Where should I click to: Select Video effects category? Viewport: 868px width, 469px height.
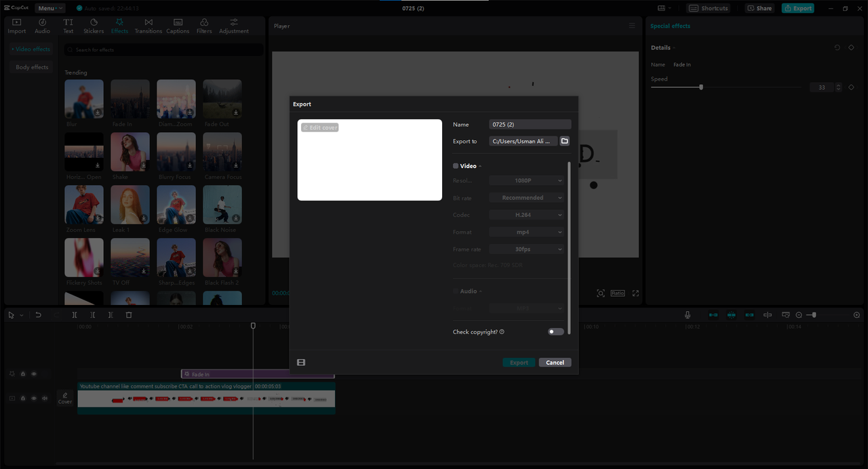click(32, 49)
